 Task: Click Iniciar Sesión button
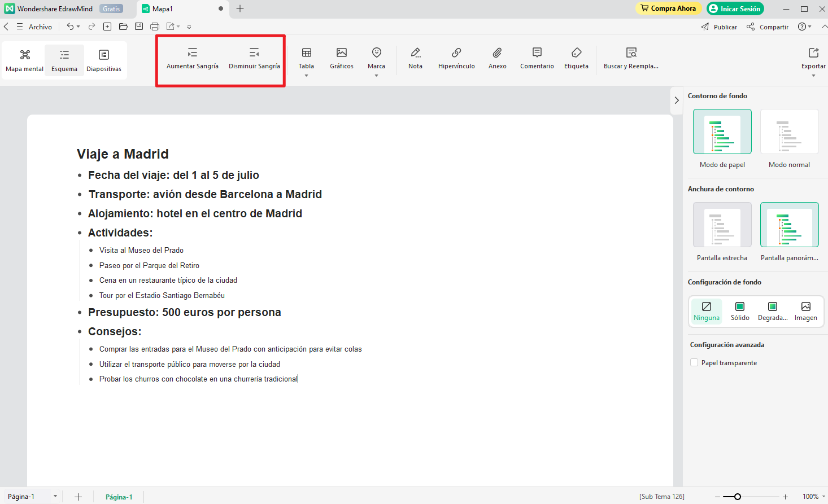[735, 8]
